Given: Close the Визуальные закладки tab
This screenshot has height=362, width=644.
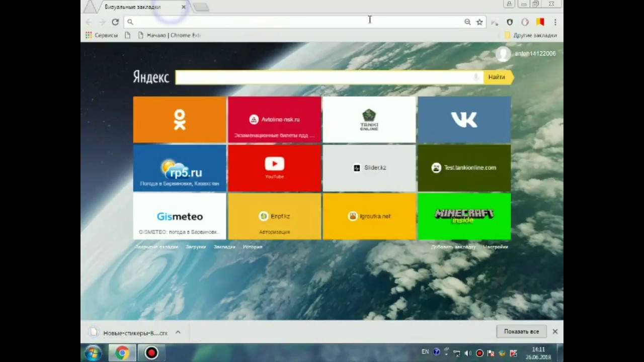Looking at the screenshot, I should pyautogui.click(x=183, y=7).
